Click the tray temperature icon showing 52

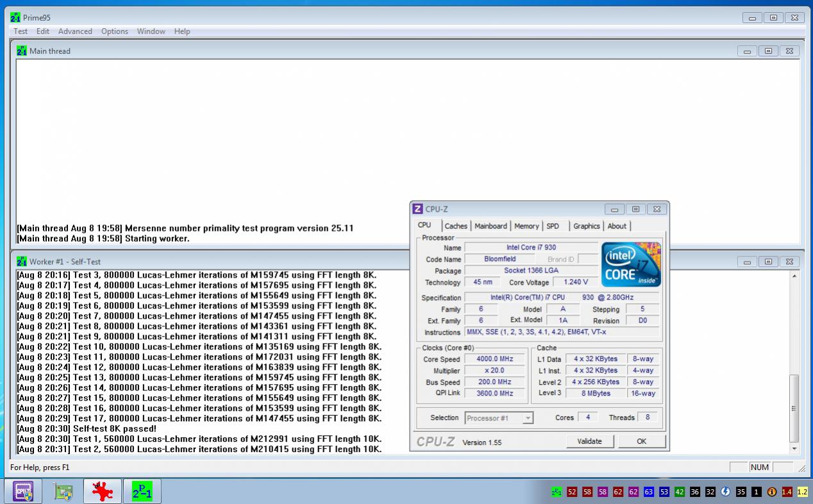point(572,492)
